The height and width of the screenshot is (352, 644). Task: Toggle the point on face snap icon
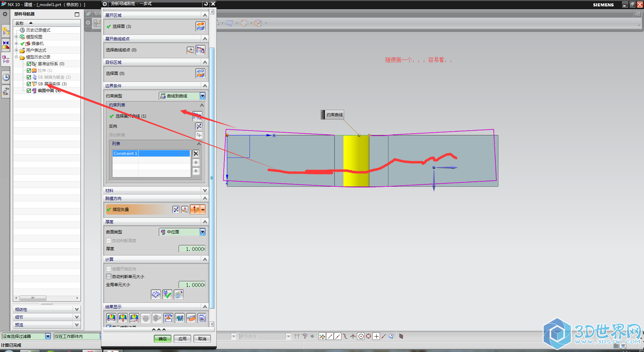(391, 336)
